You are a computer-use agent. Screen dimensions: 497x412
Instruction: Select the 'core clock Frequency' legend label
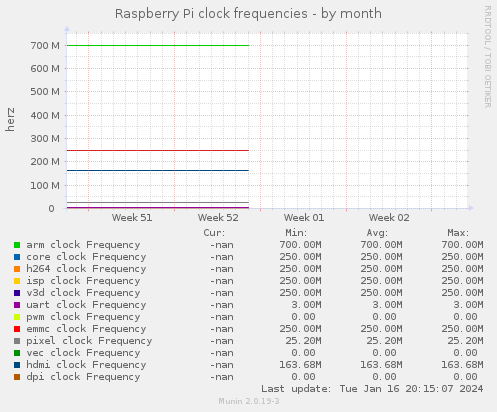(86, 257)
